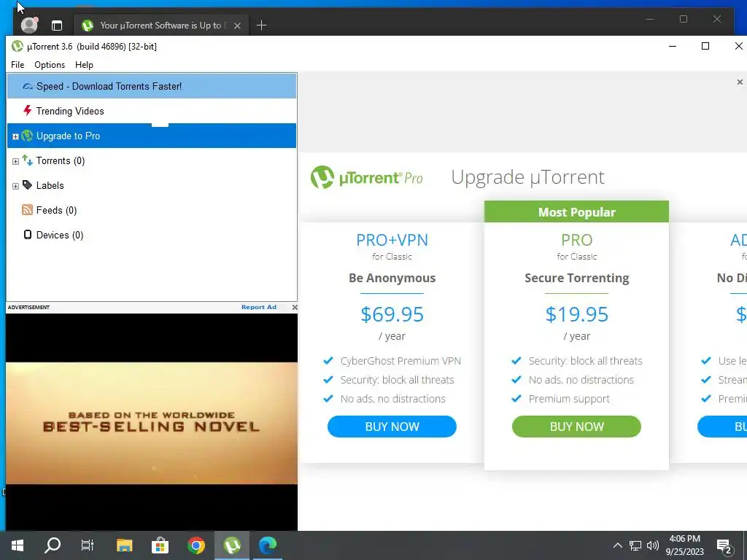
Task: Switch to uTorrent on taskbar
Action: pyautogui.click(x=232, y=545)
